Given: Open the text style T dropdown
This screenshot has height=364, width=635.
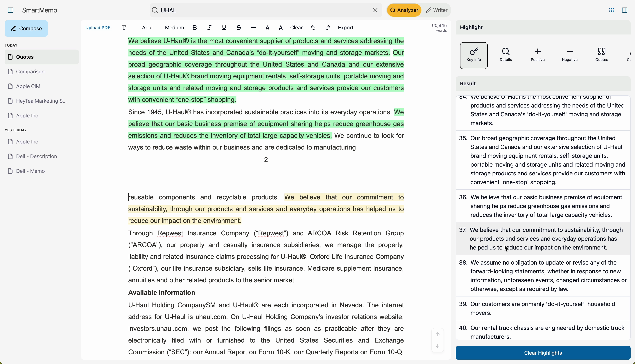Looking at the screenshot, I should tap(124, 28).
